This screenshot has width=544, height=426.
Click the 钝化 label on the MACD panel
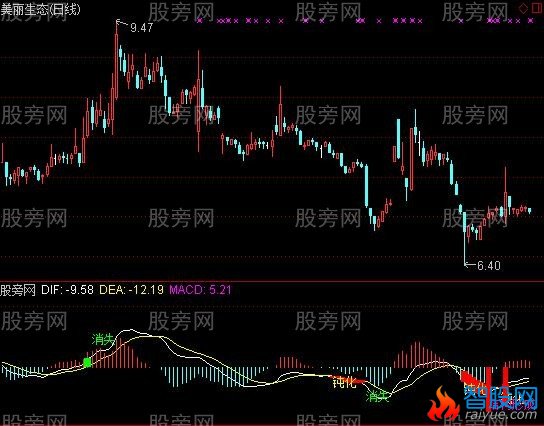coord(345,383)
